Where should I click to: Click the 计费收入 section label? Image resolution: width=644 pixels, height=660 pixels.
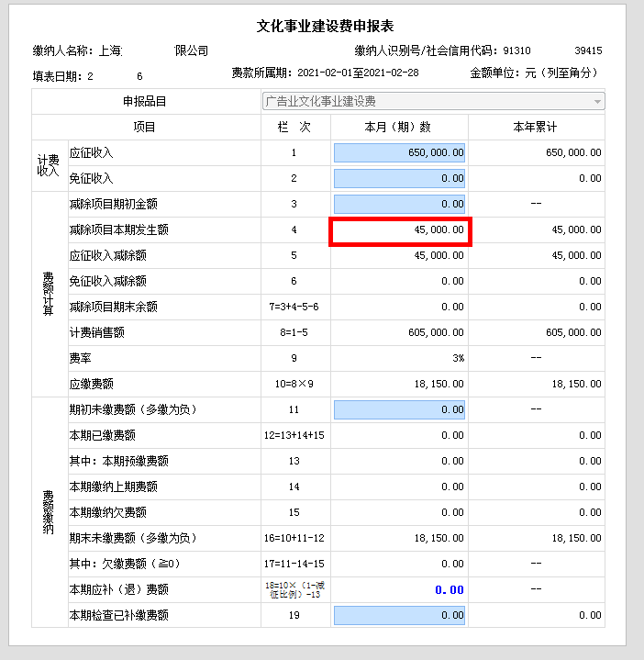[49, 165]
